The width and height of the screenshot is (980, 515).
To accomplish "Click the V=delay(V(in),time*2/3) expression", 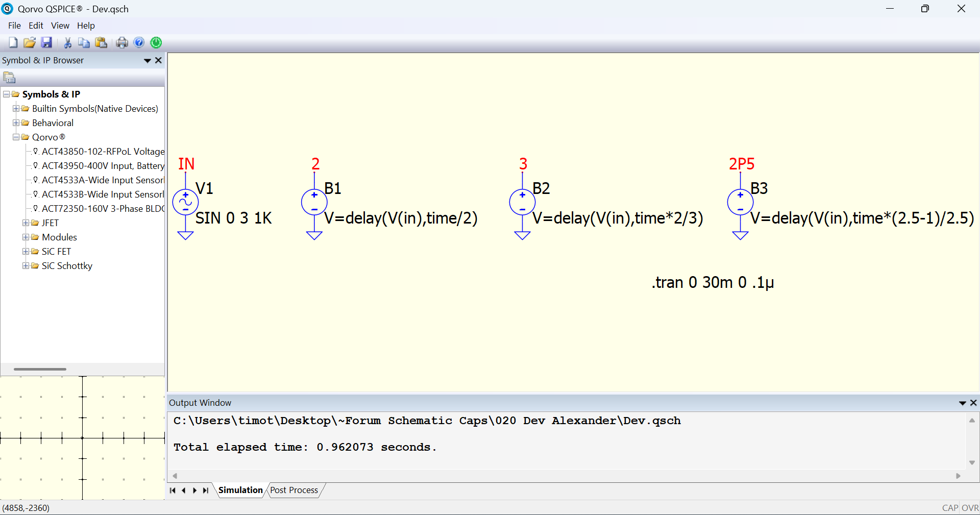I will (x=618, y=218).
